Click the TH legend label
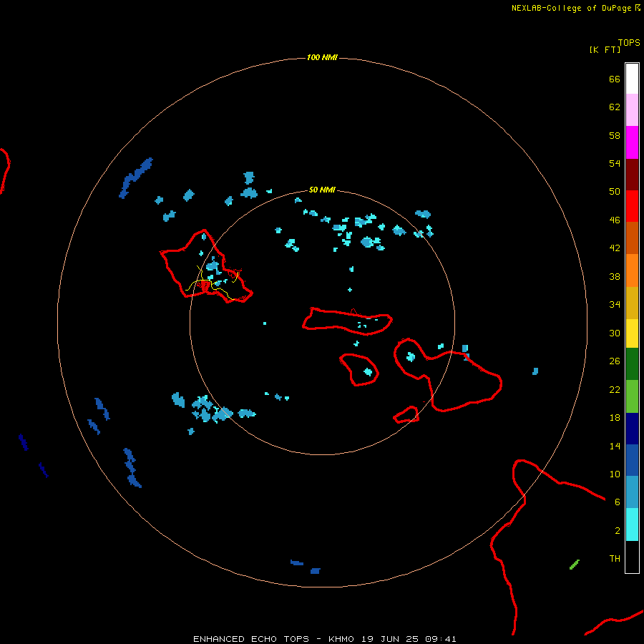 click(x=615, y=559)
